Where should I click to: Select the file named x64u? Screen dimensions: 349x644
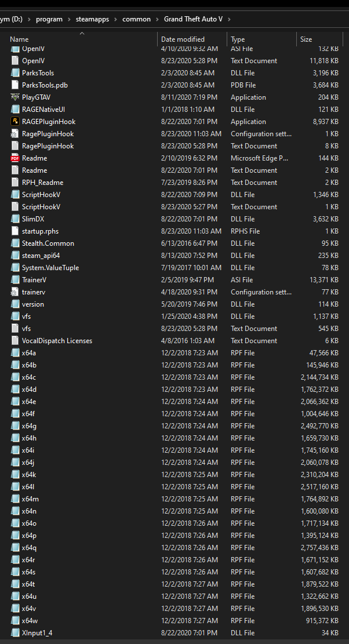click(29, 596)
